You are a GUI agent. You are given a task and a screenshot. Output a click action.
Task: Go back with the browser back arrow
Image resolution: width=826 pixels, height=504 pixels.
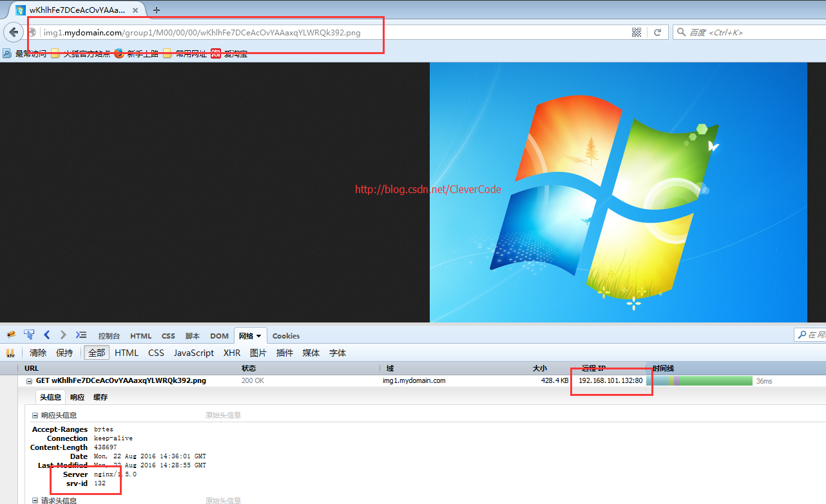pyautogui.click(x=14, y=32)
